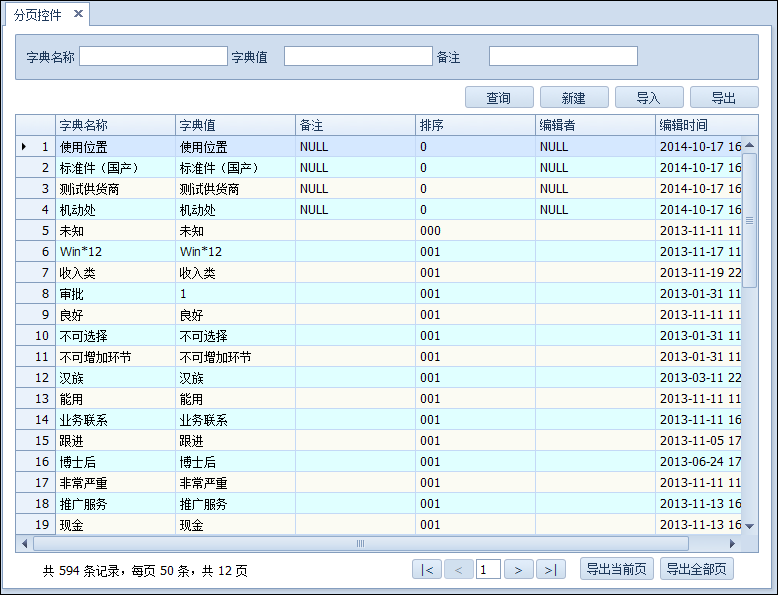Select 现金 in 字典名称 column
778x595 pixels.
point(115,525)
